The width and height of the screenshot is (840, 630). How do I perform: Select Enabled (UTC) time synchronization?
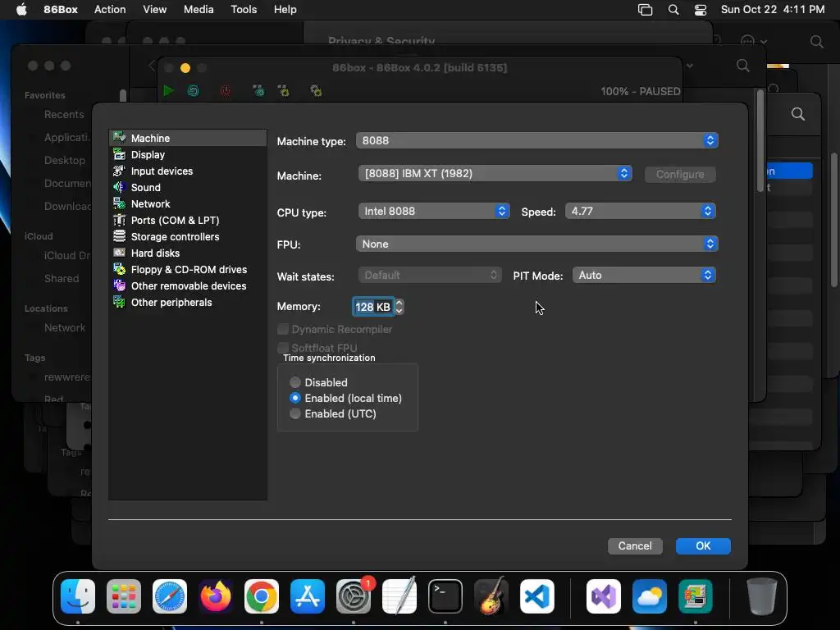(x=295, y=413)
